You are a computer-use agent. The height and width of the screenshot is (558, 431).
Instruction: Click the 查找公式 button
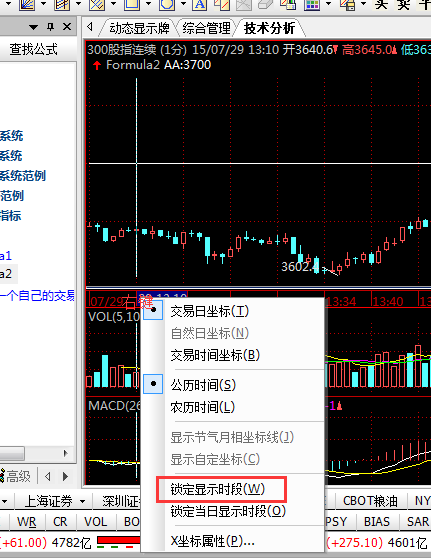tap(33, 49)
